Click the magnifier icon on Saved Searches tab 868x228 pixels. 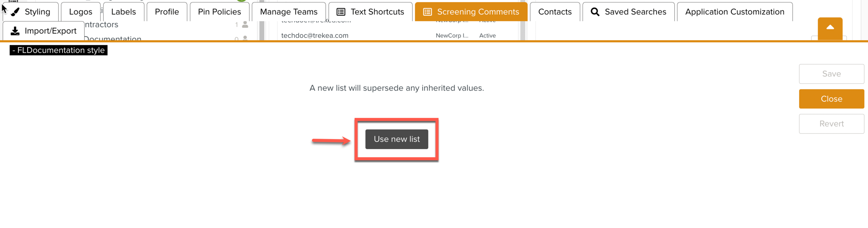594,11
